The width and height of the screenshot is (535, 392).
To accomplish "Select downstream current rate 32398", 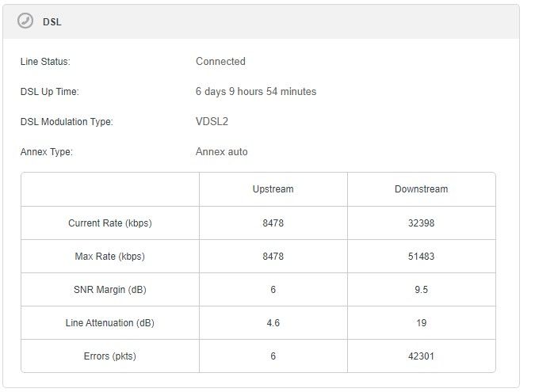I will click(421, 223).
